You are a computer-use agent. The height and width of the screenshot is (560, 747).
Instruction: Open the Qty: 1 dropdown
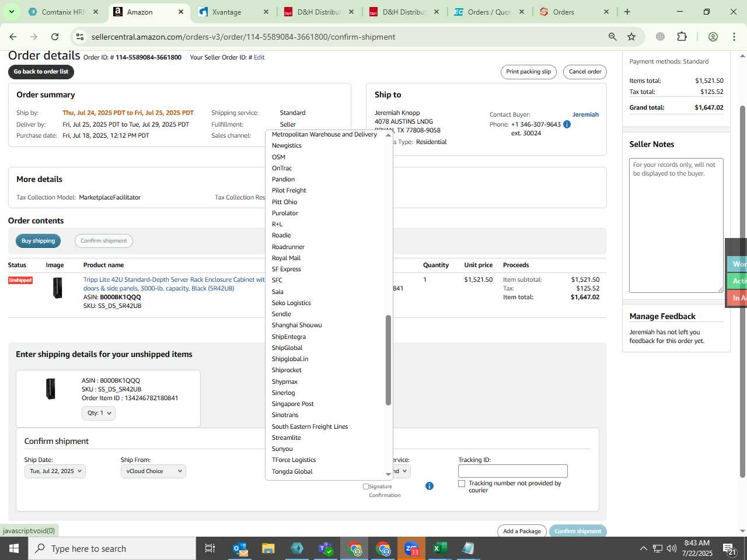point(99,413)
